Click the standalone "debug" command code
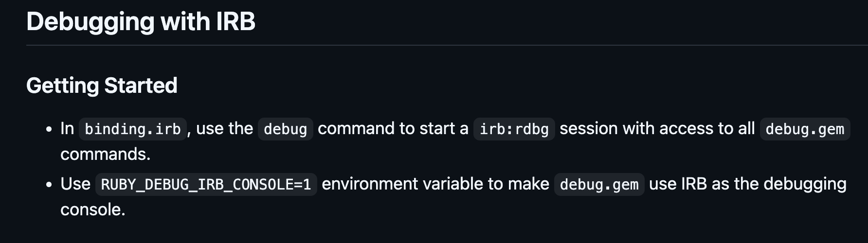The image size is (868, 243). pyautogui.click(x=285, y=129)
